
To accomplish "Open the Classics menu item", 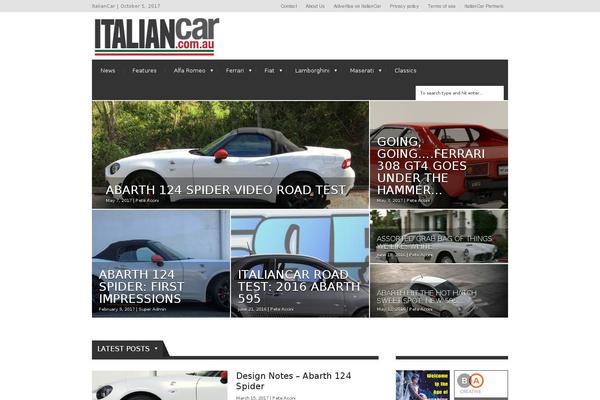I will (x=405, y=70).
